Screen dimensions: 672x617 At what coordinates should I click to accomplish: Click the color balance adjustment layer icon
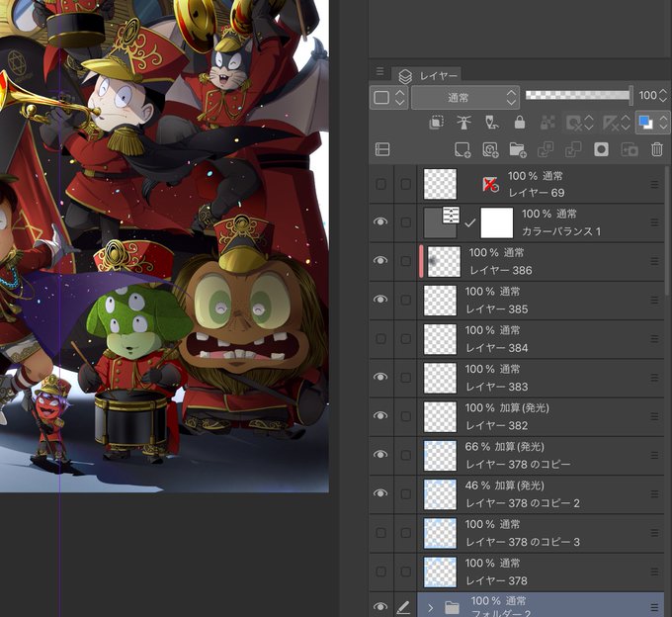(x=451, y=215)
